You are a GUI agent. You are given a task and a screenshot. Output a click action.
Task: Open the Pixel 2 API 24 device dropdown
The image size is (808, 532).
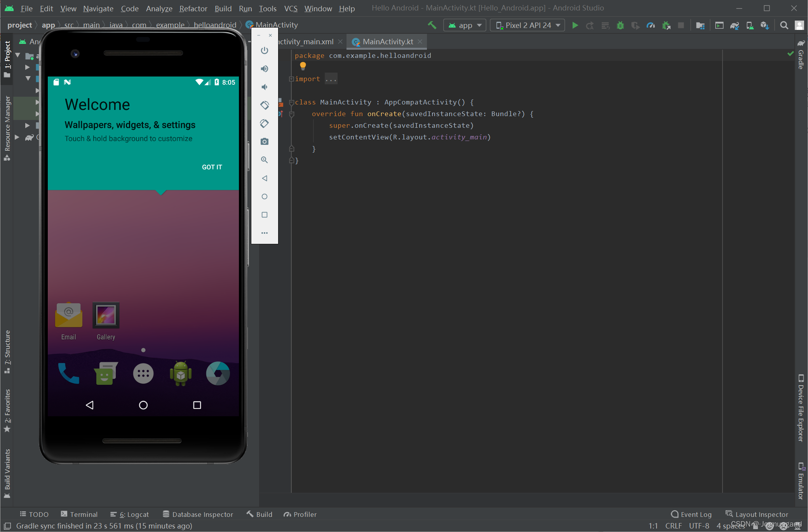(528, 25)
